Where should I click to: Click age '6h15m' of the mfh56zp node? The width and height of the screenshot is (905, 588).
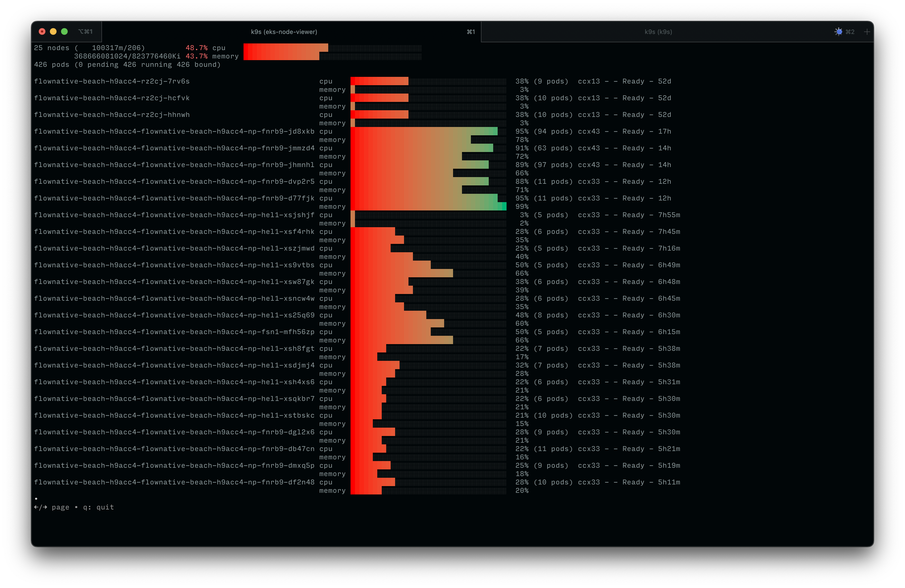[x=669, y=332]
